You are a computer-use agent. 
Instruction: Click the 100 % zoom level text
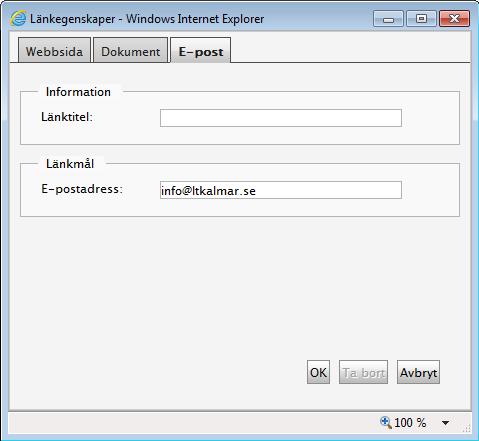[410, 423]
